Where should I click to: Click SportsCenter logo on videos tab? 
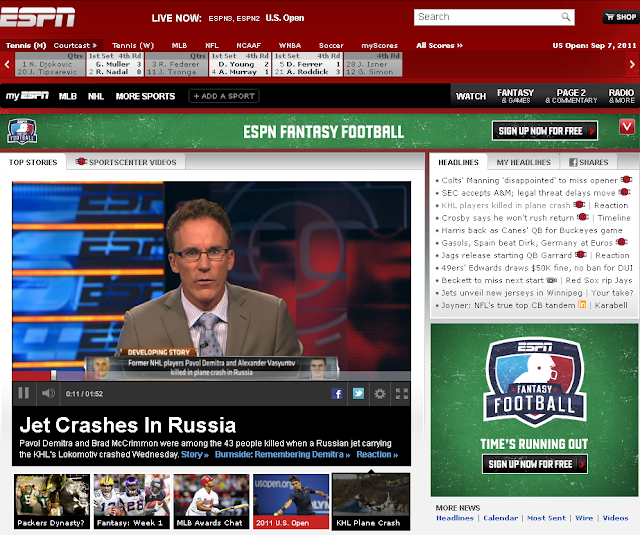point(81,162)
